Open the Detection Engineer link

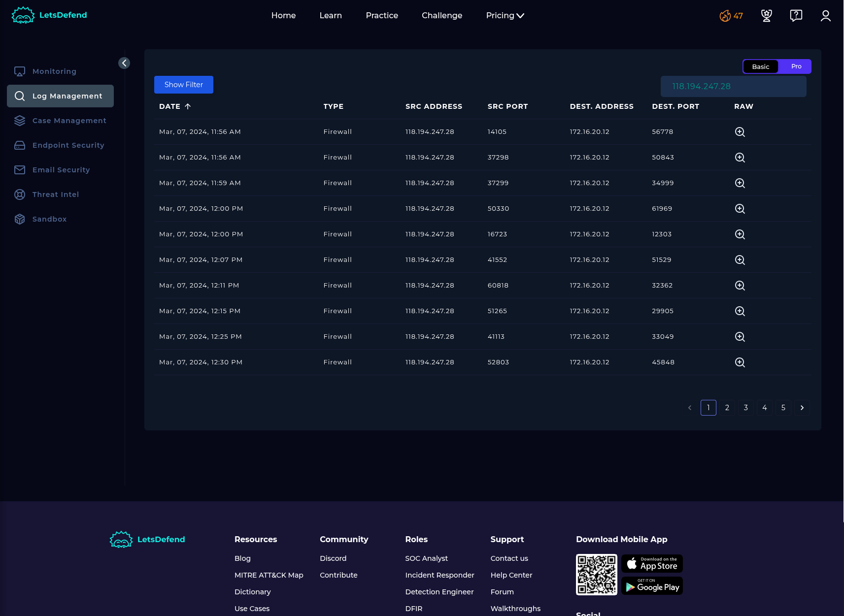click(x=439, y=592)
